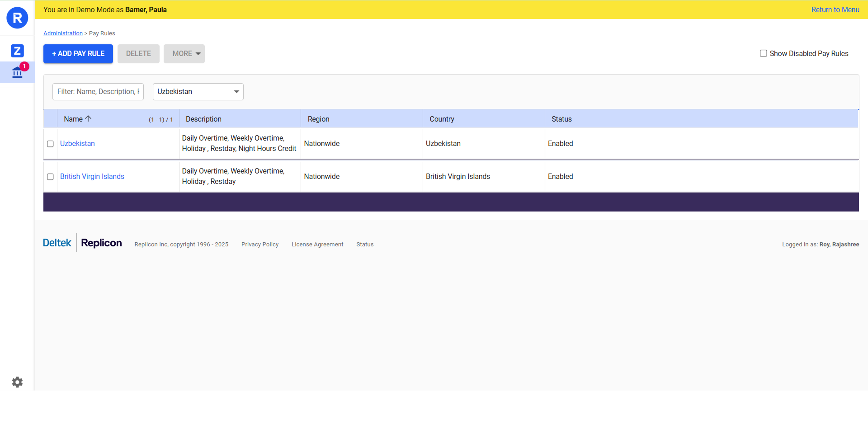Open the footer Status link
The width and height of the screenshot is (868, 421).
[x=365, y=244]
